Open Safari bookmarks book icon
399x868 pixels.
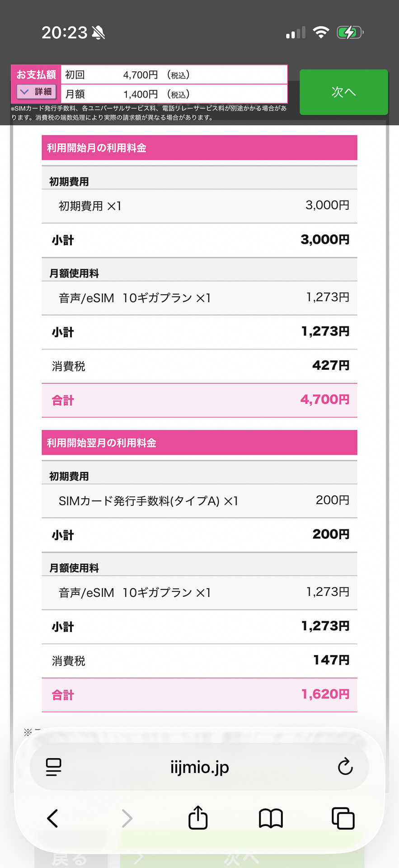click(x=271, y=818)
